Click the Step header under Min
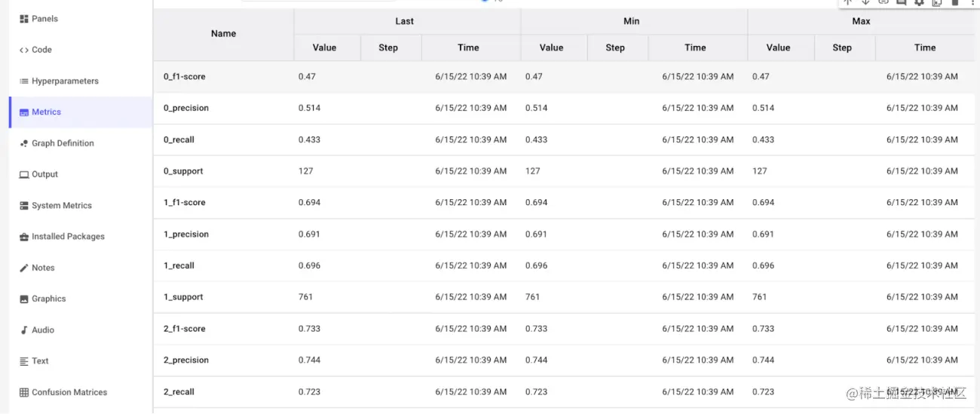 (615, 48)
